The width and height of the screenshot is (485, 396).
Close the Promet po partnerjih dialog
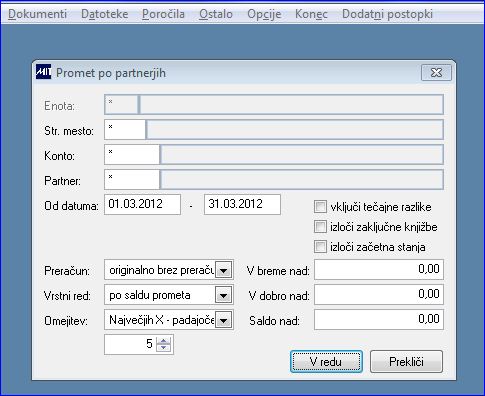436,72
